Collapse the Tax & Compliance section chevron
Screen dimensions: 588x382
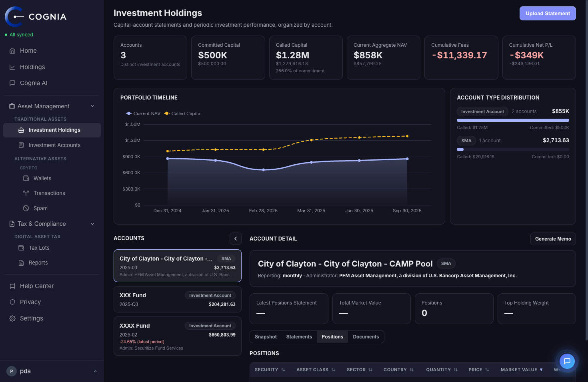click(x=92, y=224)
